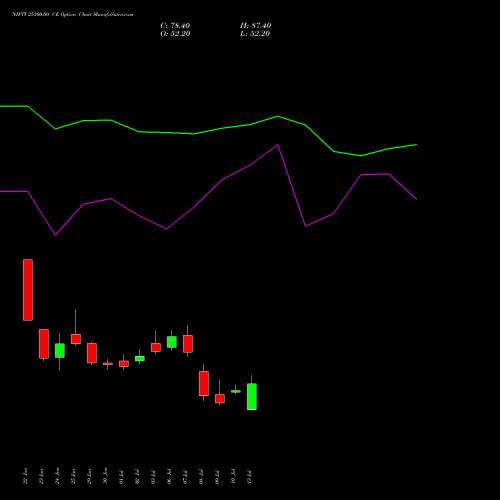Click the high value H: 87.40

tap(255, 26)
